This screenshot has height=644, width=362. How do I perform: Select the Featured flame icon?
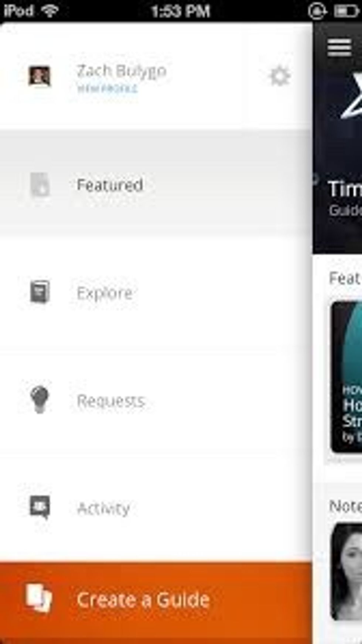40,184
